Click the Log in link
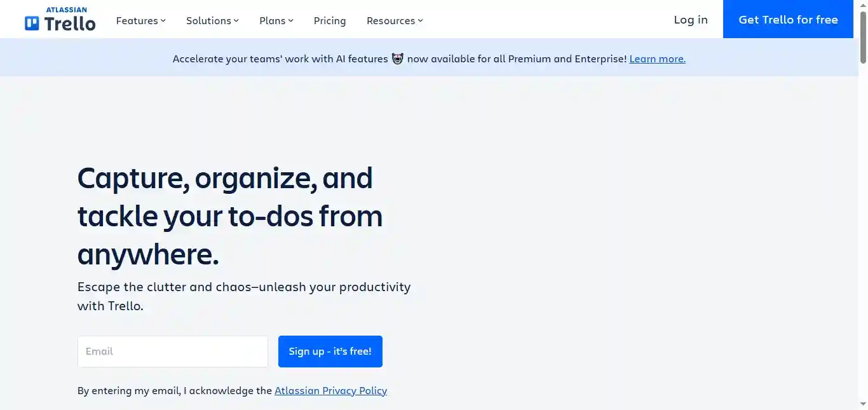The width and height of the screenshot is (868, 410). point(691,20)
